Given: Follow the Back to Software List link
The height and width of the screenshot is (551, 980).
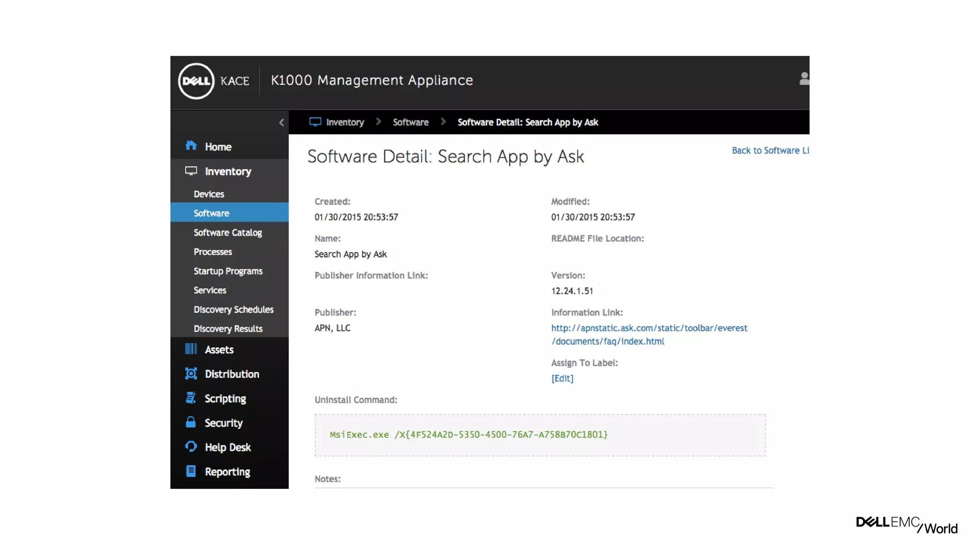Looking at the screenshot, I should tap(770, 150).
